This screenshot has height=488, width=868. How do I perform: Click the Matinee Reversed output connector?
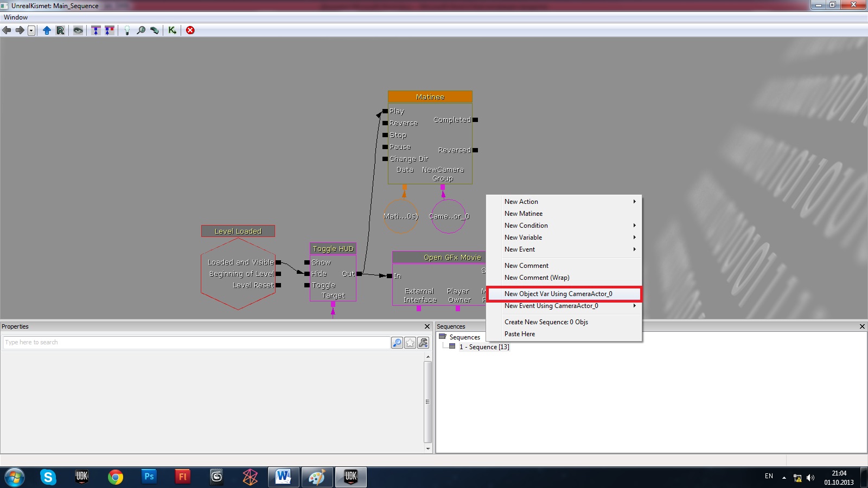coord(475,150)
